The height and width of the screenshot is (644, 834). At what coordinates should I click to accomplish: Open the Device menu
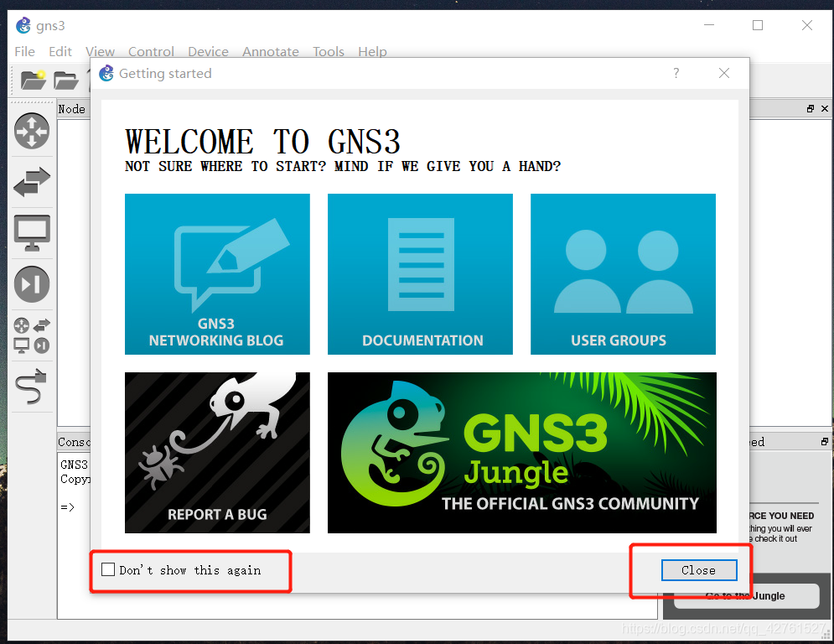(x=208, y=52)
